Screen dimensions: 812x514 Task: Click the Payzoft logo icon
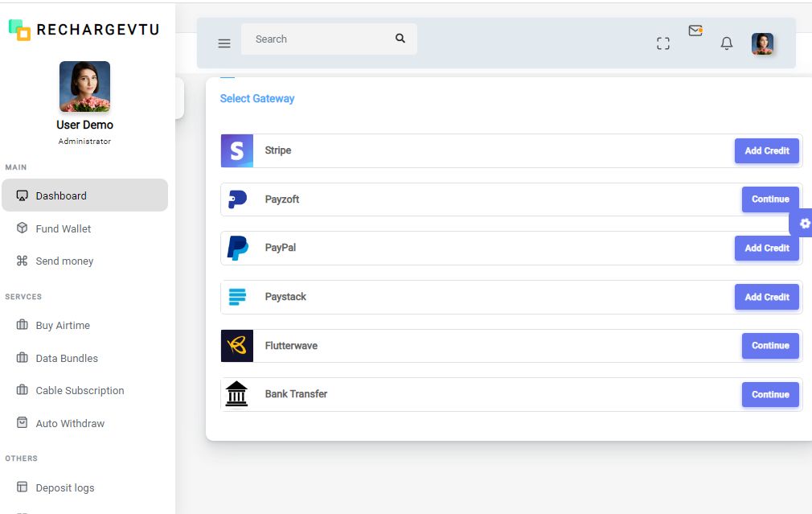(237, 199)
